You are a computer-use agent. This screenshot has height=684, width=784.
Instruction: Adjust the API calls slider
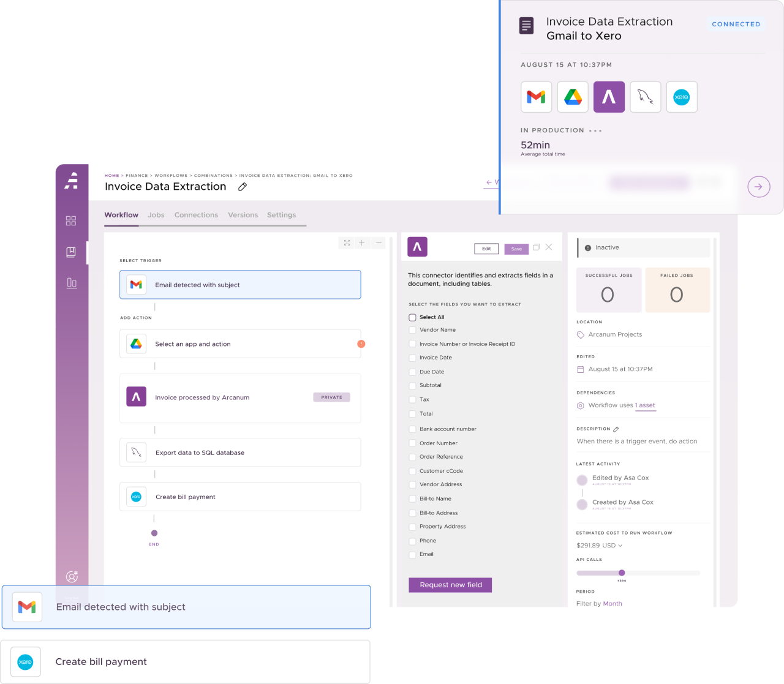(622, 573)
